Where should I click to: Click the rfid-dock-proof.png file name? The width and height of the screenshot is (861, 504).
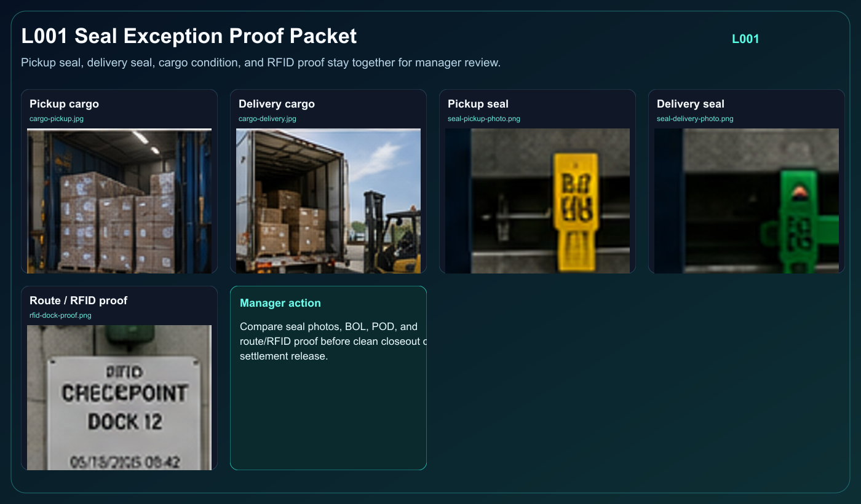(x=60, y=315)
